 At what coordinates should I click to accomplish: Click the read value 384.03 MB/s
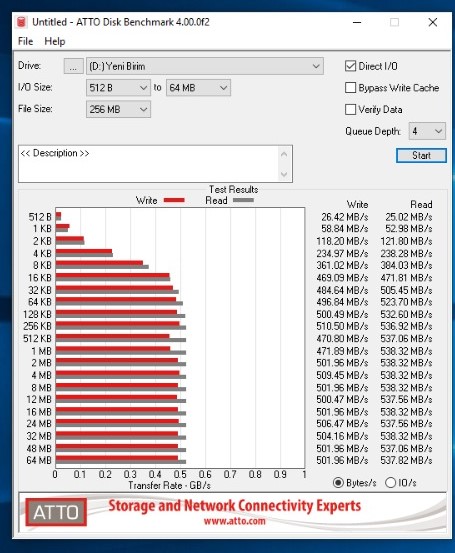click(406, 265)
